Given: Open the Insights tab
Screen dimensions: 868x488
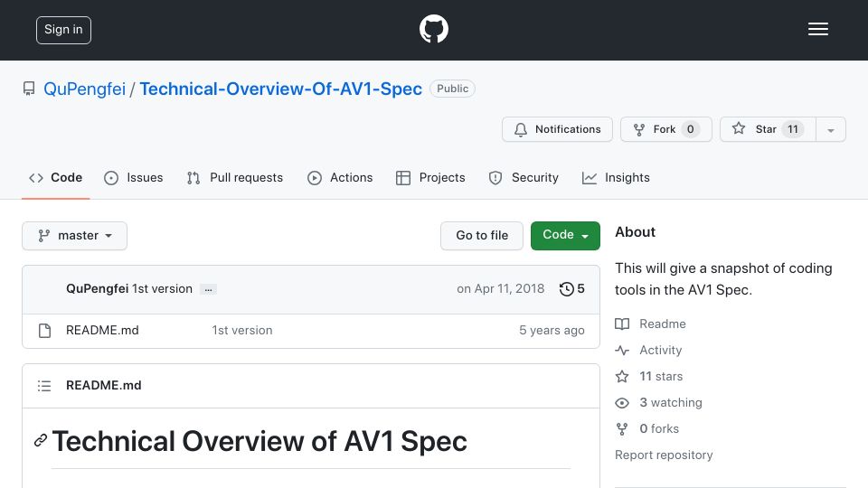Looking at the screenshot, I should pos(616,178).
